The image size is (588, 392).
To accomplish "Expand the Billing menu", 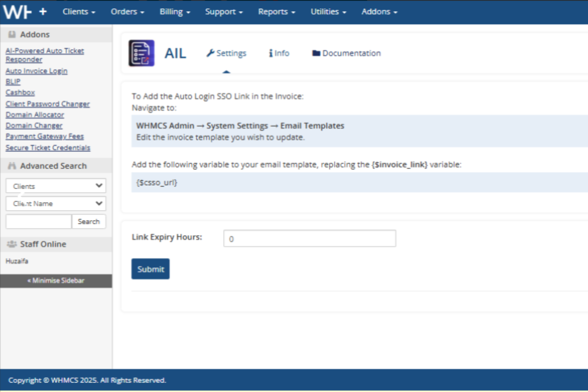I will (x=175, y=12).
